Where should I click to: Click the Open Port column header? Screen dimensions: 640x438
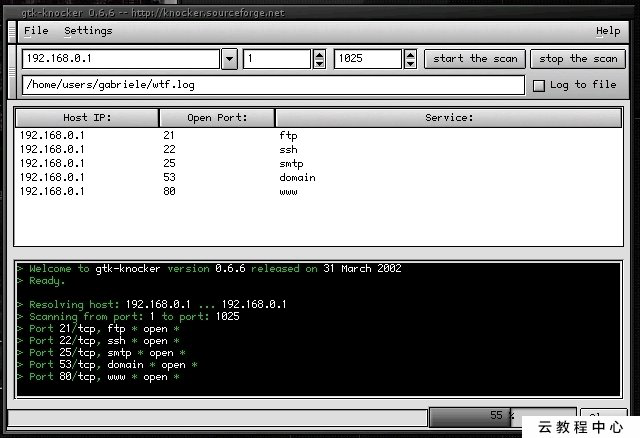click(217, 118)
